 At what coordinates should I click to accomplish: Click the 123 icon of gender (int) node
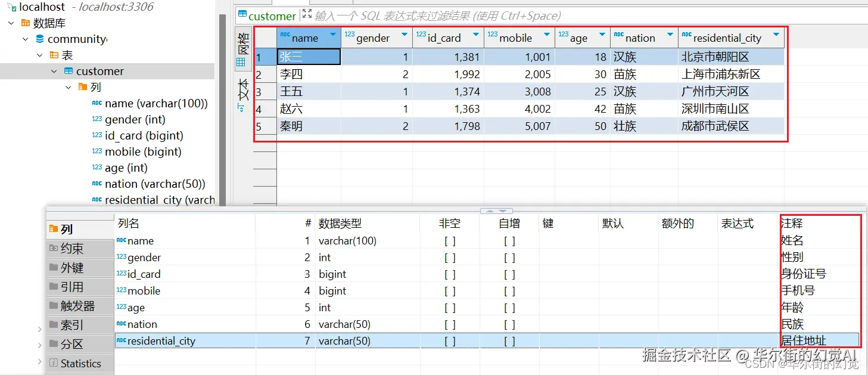(97, 119)
